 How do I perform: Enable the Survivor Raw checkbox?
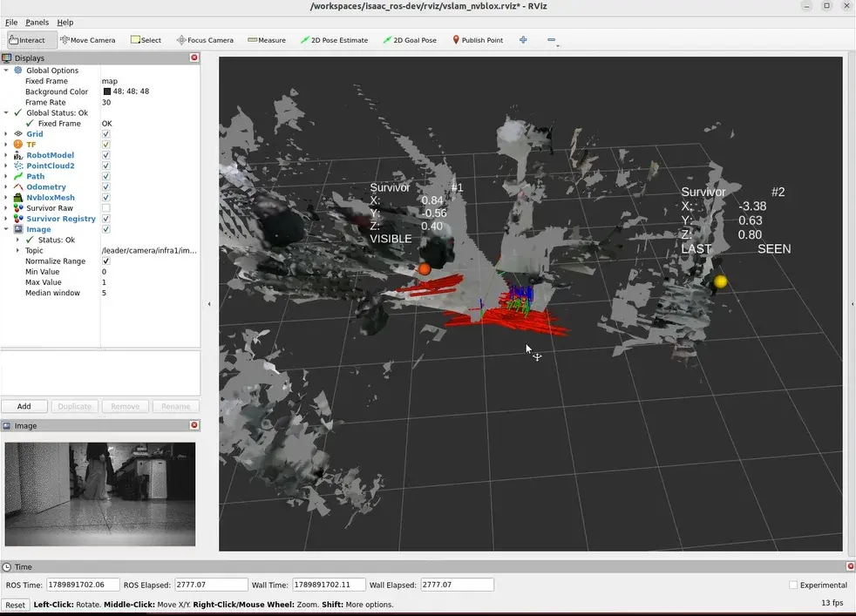(x=105, y=208)
